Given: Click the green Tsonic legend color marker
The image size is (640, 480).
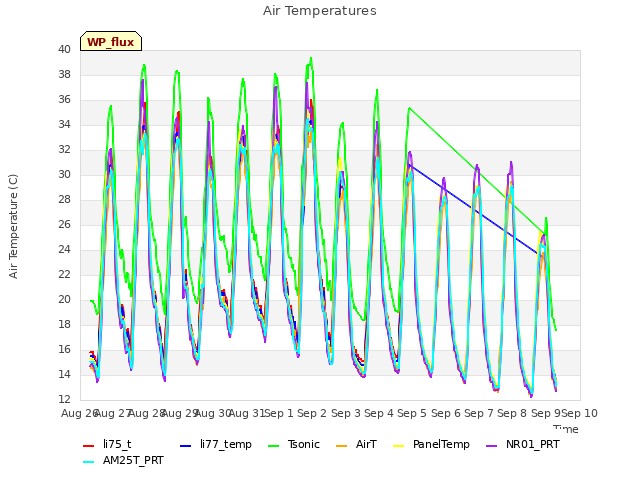Looking at the screenshot, I should (273, 446).
